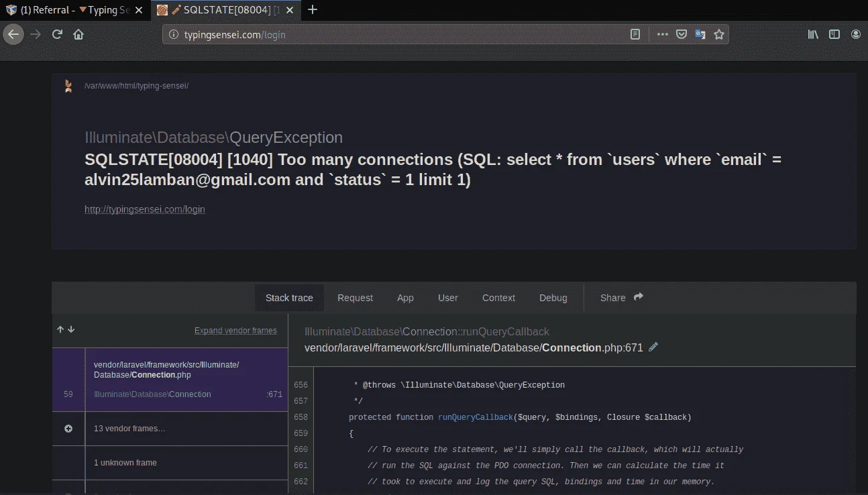The height and width of the screenshot is (495, 868).
Task: Select the 1 unknown frame row
Action: 170,463
